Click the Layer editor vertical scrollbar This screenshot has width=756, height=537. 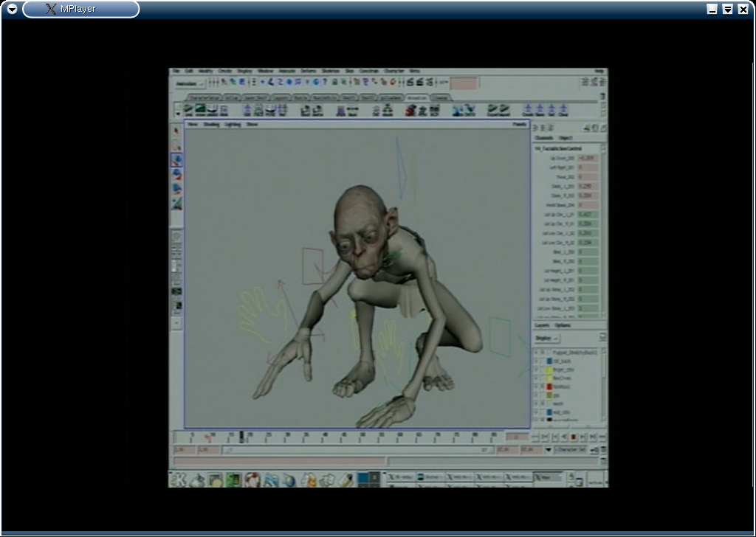pyautogui.click(x=603, y=384)
